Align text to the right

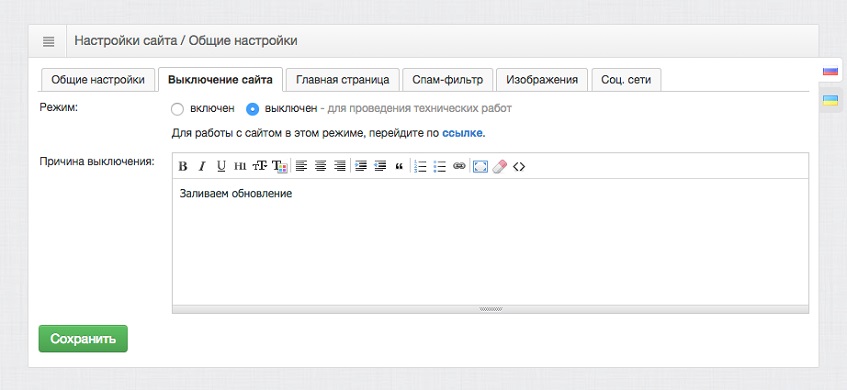339,166
